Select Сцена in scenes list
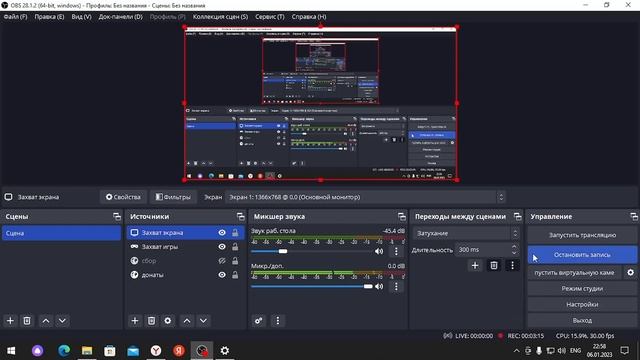The width and height of the screenshot is (640, 360). tap(61, 233)
